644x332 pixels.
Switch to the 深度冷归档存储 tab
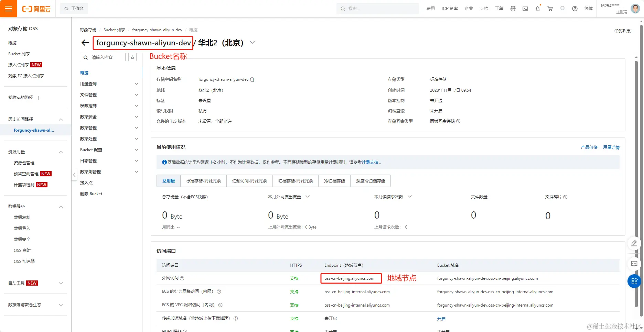pyautogui.click(x=371, y=181)
